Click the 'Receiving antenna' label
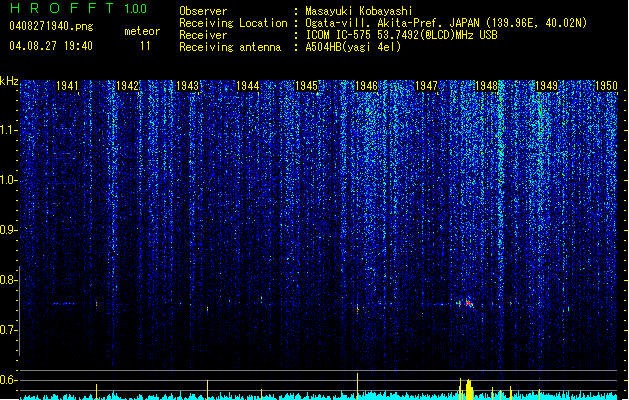 click(x=230, y=47)
